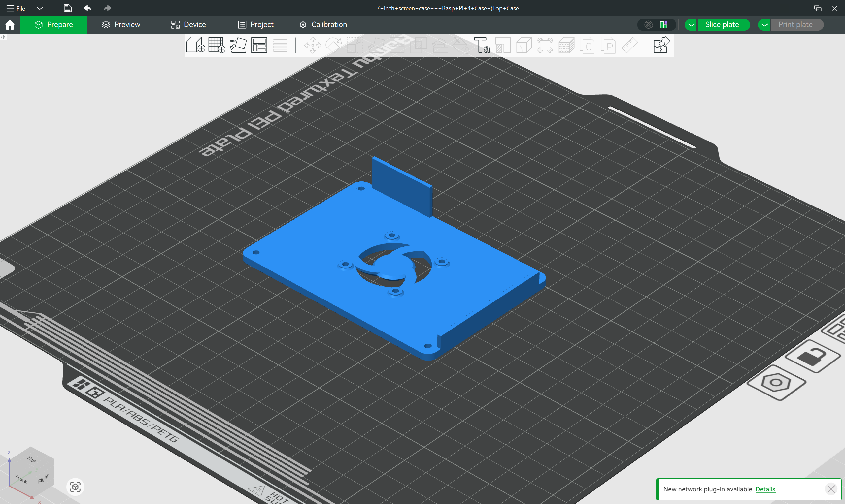
Task: Click the Variable layer height icon
Action: coord(280,45)
